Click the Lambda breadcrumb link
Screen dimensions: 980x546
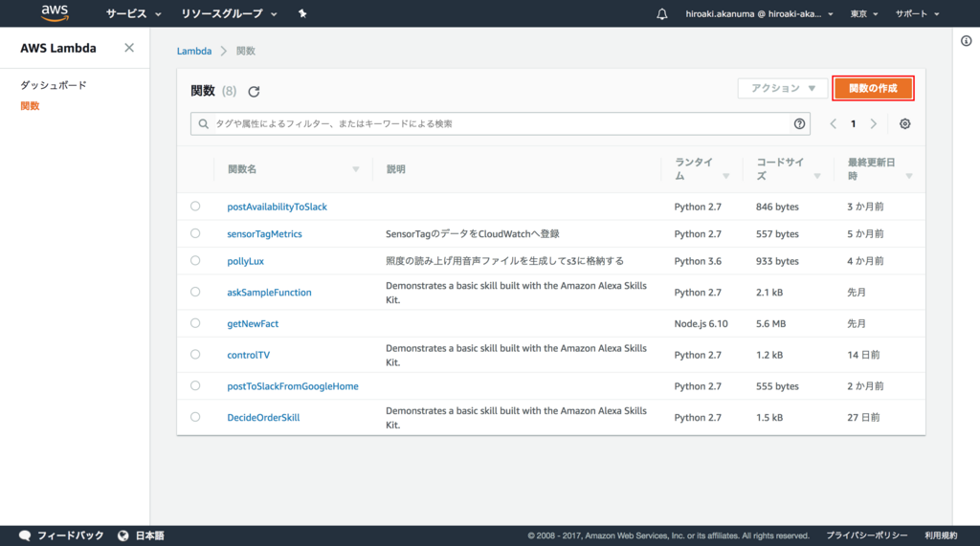point(193,52)
